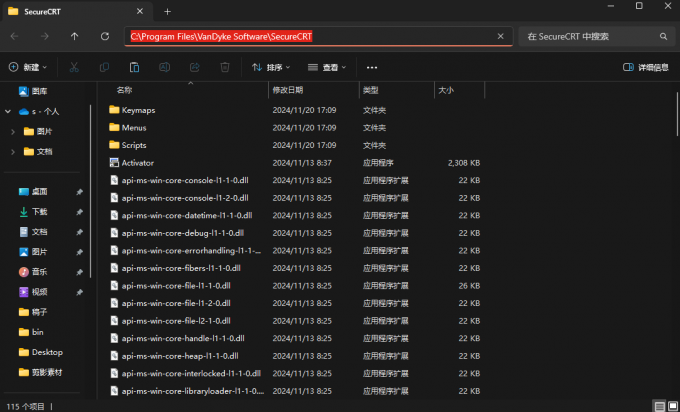
Task: Click the Rename icon in toolbar
Action: (x=164, y=67)
